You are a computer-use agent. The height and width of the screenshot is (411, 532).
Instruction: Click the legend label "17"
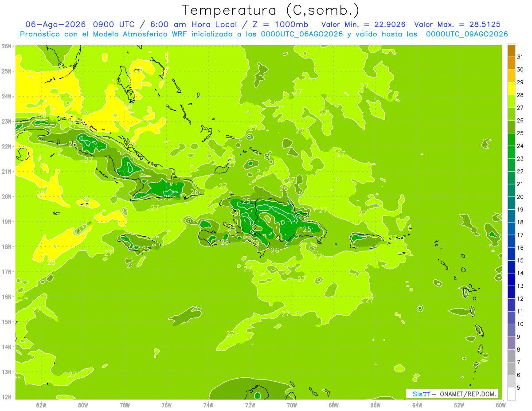520,235
